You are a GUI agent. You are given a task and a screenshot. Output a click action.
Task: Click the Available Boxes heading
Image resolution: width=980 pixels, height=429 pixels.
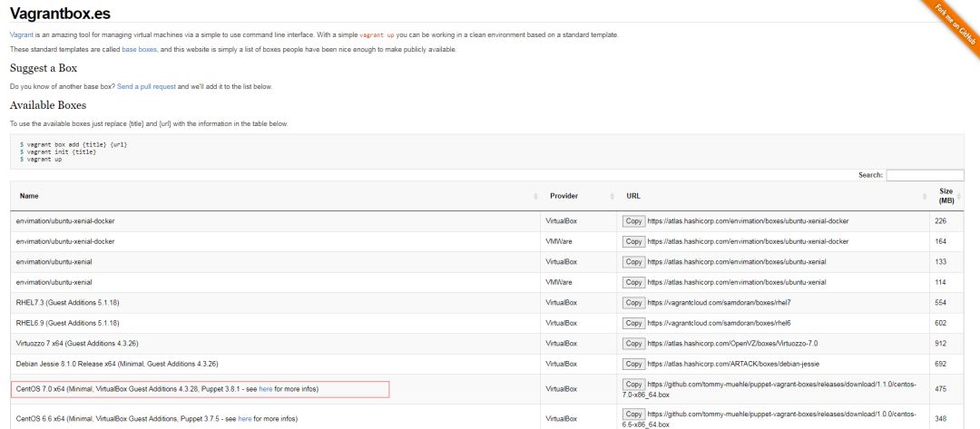(48, 105)
